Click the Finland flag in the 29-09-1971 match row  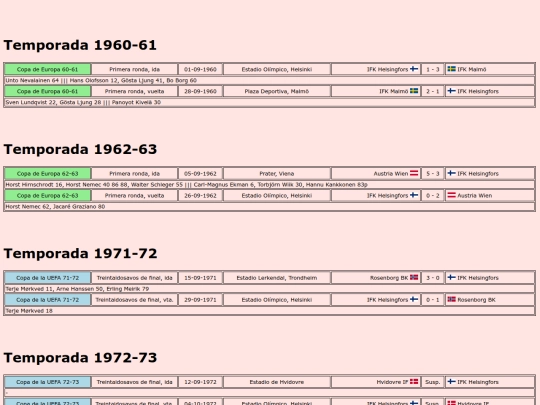point(414,300)
